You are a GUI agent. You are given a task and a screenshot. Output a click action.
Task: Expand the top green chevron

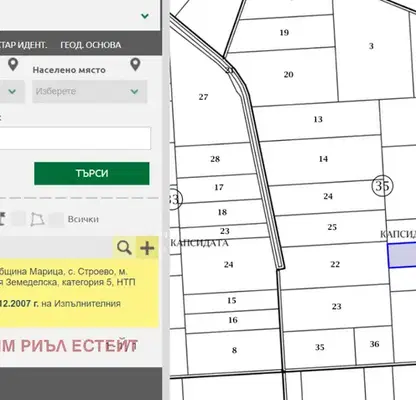point(145,16)
